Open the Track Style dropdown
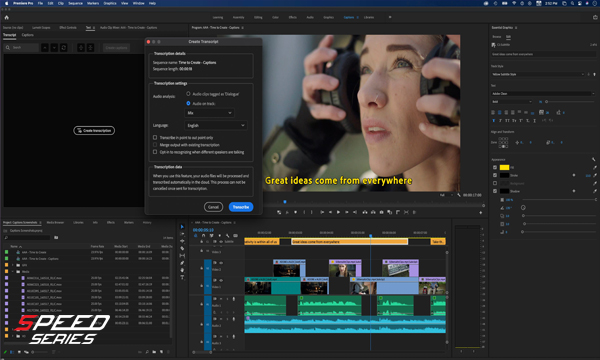 pyautogui.click(x=538, y=74)
